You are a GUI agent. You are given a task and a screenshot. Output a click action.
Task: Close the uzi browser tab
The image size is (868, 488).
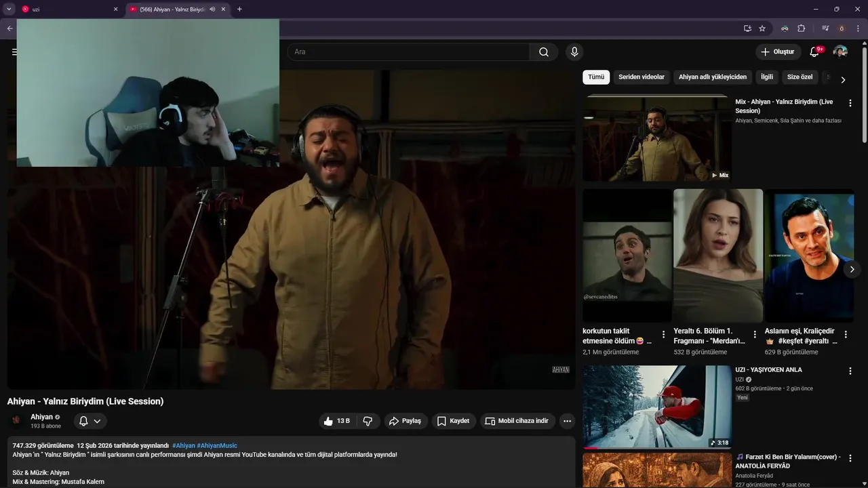[x=115, y=9]
